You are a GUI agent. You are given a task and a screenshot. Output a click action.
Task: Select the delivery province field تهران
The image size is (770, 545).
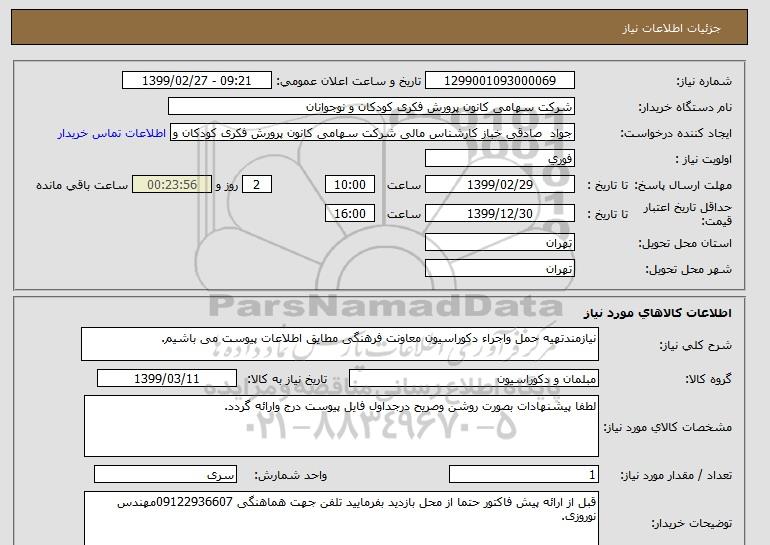click(x=499, y=243)
